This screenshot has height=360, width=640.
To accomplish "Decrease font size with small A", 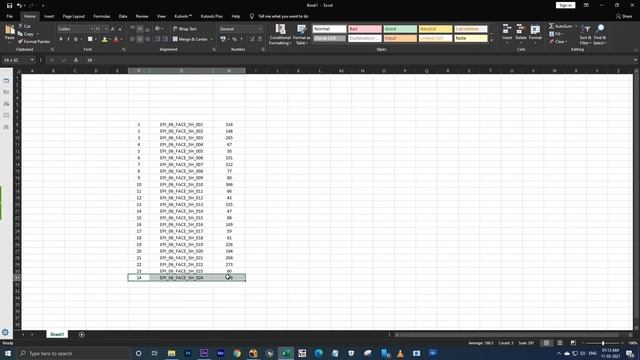I will click(x=120, y=29).
